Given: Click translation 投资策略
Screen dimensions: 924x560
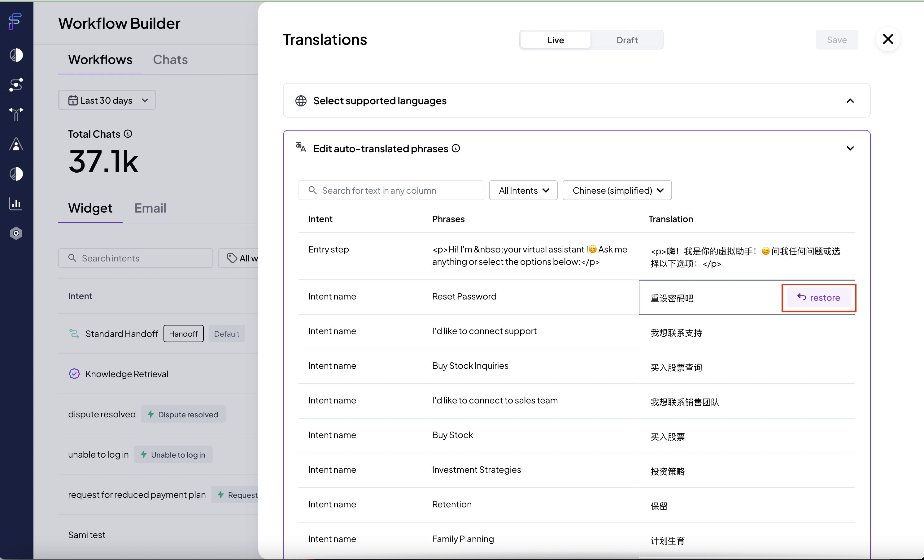Looking at the screenshot, I should click(668, 471).
